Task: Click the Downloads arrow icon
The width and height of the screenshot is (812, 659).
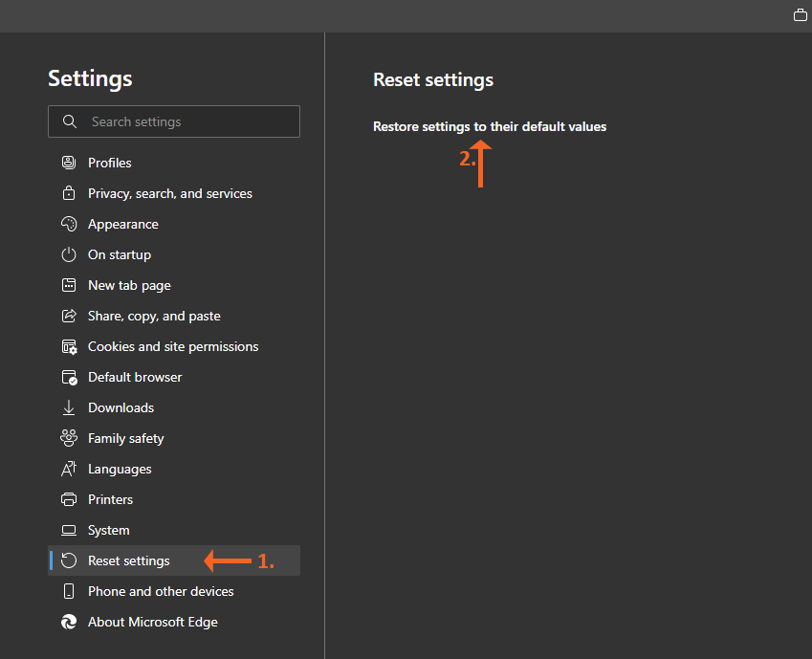Action: click(x=69, y=407)
